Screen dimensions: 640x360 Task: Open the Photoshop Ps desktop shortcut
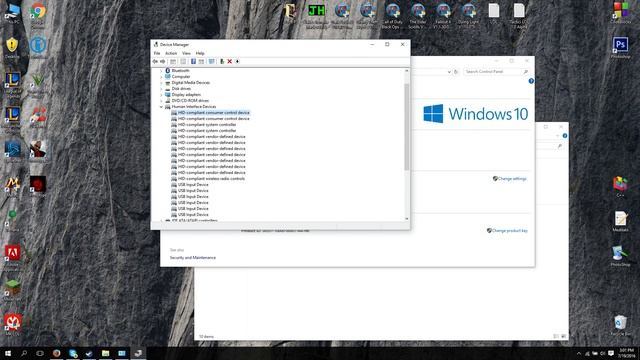point(620,47)
